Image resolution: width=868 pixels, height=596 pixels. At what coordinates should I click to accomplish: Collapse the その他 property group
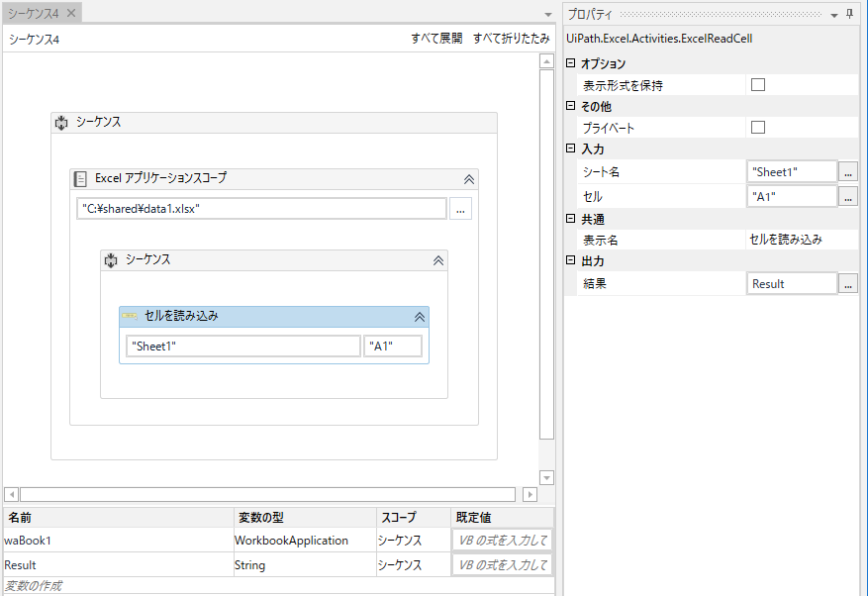pos(571,105)
